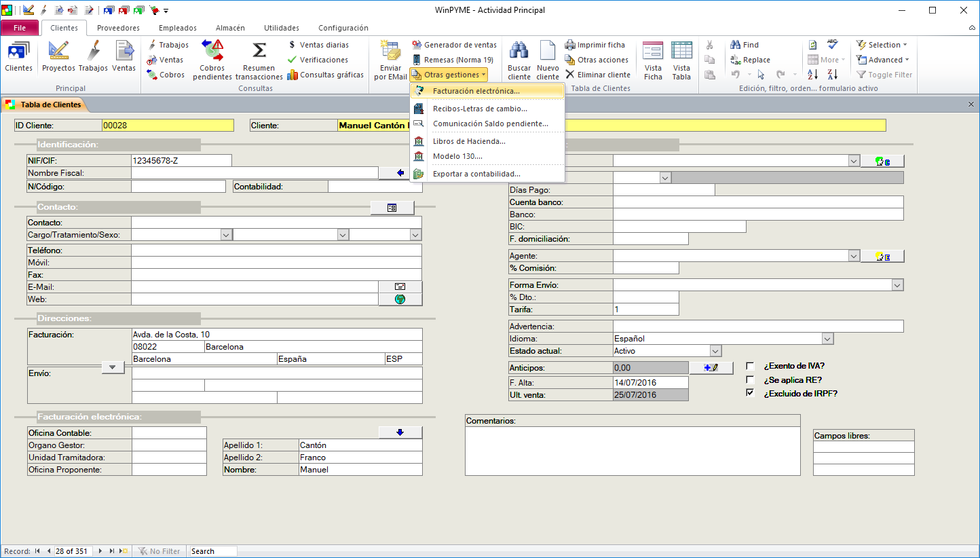Switch to the Proveedores ribbon tab
The width and height of the screenshot is (980, 558).
118,28
